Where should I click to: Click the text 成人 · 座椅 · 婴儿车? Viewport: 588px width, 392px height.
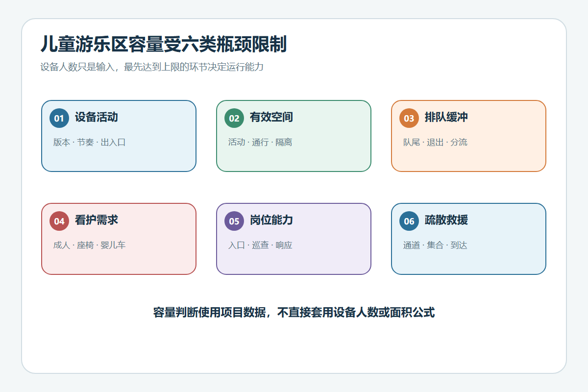point(90,245)
